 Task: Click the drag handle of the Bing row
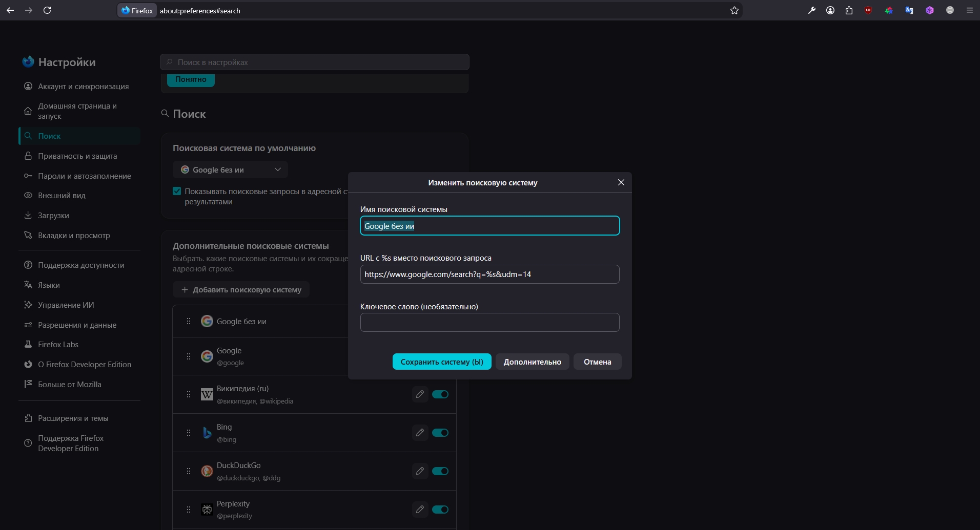click(x=189, y=433)
